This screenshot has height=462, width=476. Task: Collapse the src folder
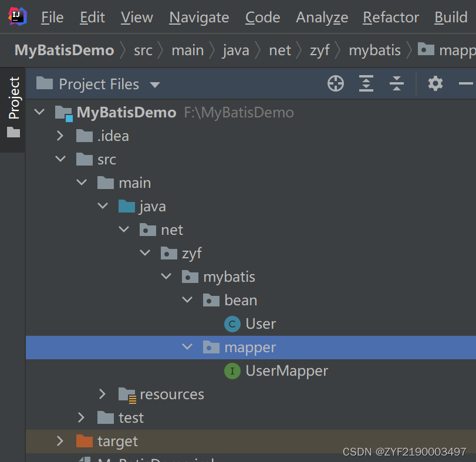pos(60,159)
